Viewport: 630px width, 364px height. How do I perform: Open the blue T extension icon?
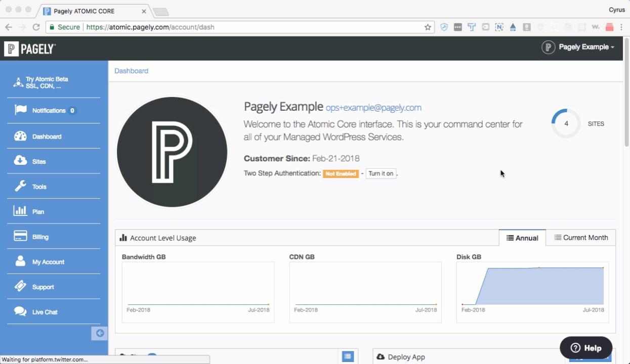(472, 27)
